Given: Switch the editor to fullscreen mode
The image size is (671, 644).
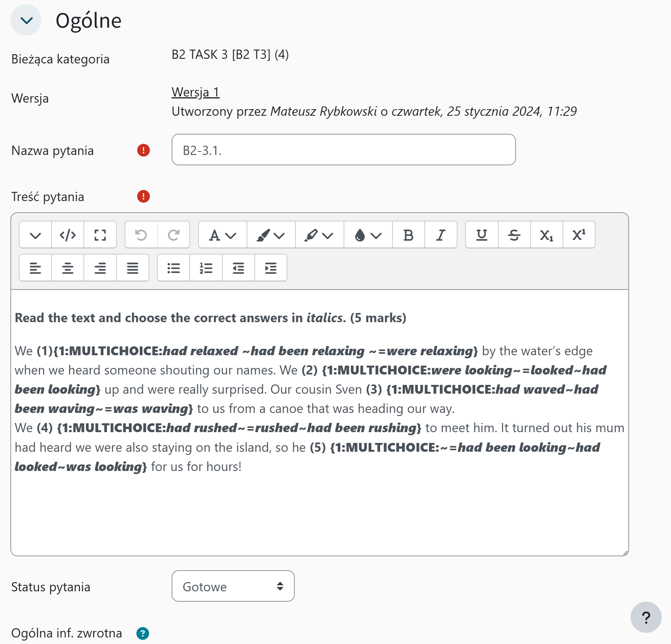Looking at the screenshot, I should click(x=100, y=235).
